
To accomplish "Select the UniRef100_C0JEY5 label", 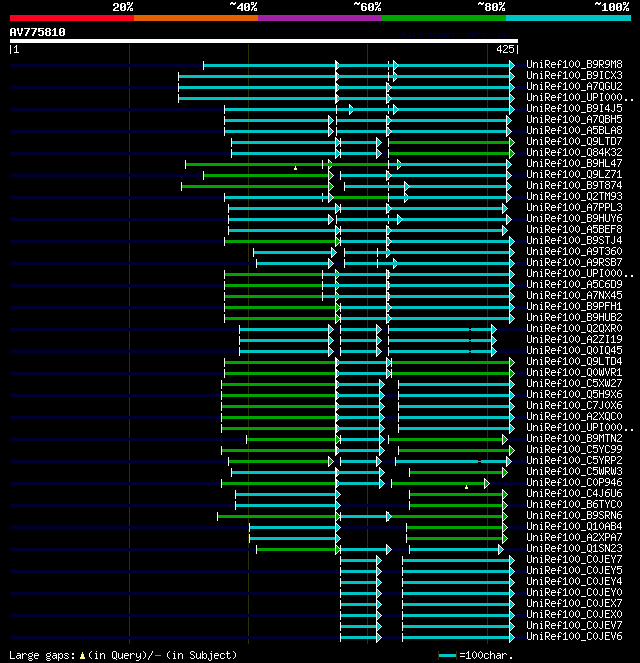I will (x=574, y=570).
